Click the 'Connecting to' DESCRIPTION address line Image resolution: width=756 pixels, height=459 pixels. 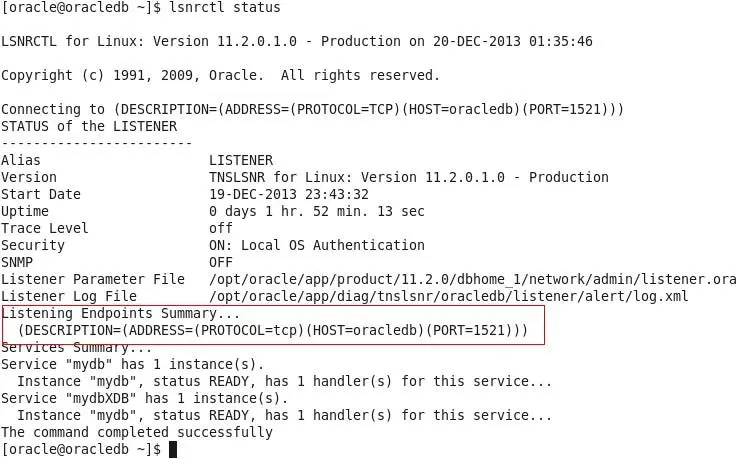pos(312,109)
